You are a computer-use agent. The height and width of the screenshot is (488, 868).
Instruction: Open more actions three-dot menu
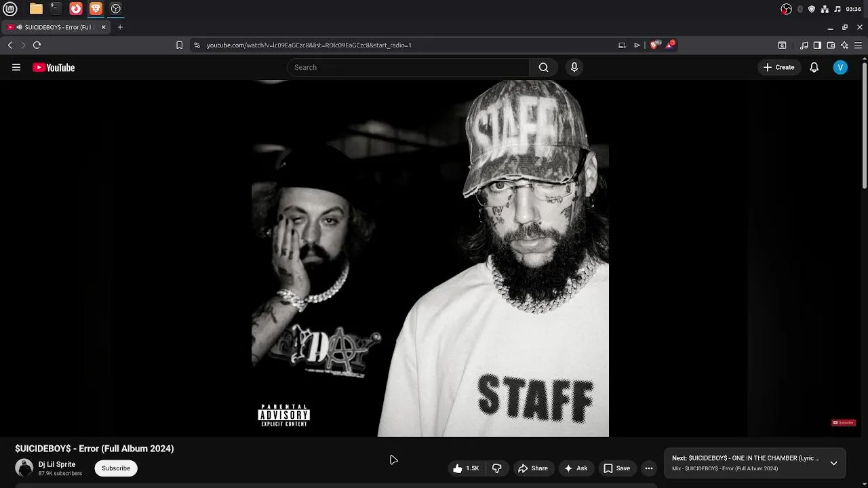[x=649, y=468]
